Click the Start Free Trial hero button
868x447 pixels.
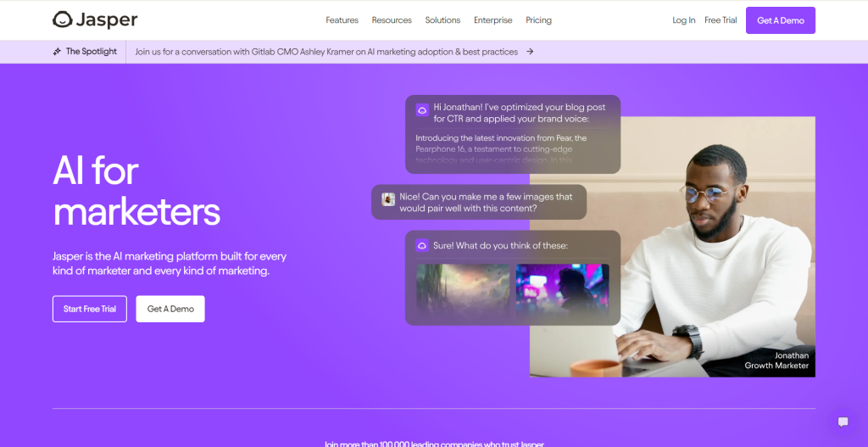click(x=90, y=309)
